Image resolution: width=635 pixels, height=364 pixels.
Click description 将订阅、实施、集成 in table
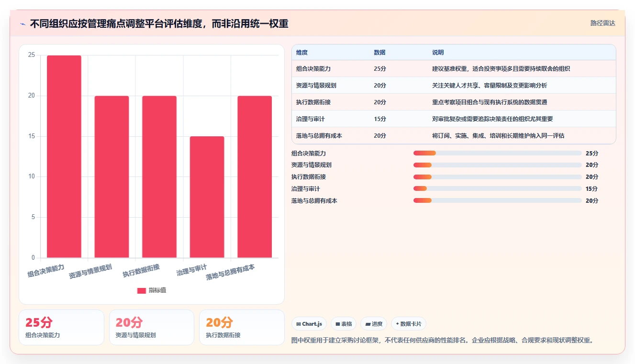coord(498,136)
